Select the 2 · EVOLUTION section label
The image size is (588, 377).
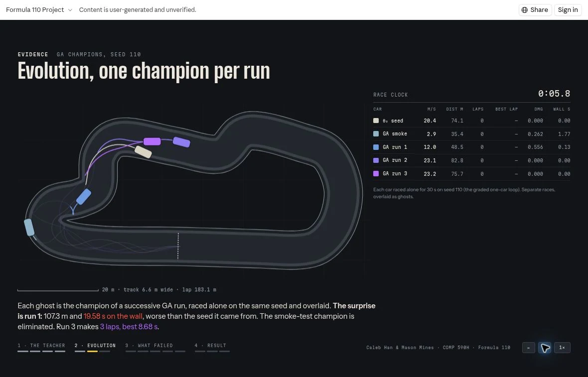coord(95,346)
